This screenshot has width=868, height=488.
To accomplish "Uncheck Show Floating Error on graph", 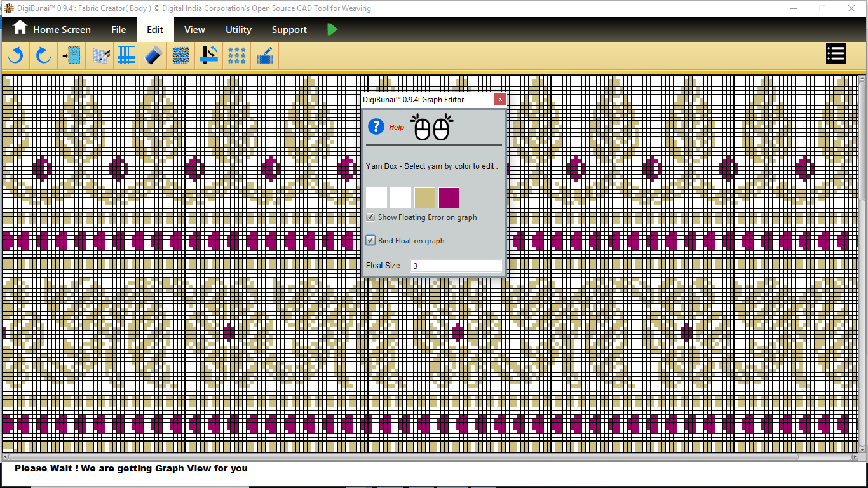I will [370, 217].
